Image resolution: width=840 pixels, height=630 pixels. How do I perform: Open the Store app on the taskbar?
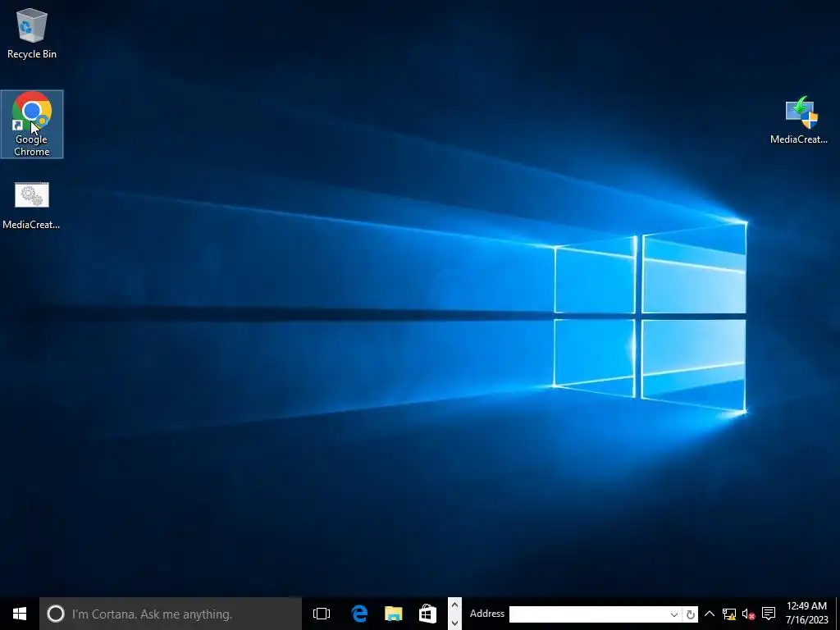pyautogui.click(x=427, y=614)
